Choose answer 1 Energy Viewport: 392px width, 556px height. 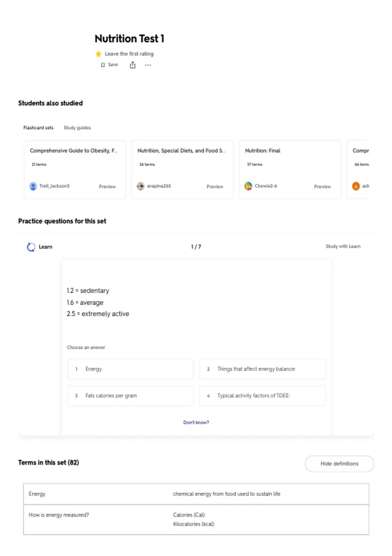pos(130,369)
